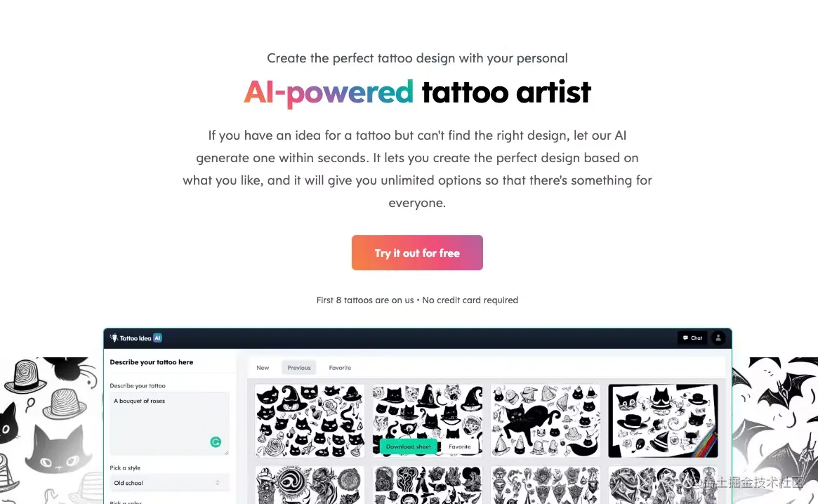The image size is (818, 504).
Task: Click the speech bubble icon on the Chat button
Action: click(x=685, y=338)
